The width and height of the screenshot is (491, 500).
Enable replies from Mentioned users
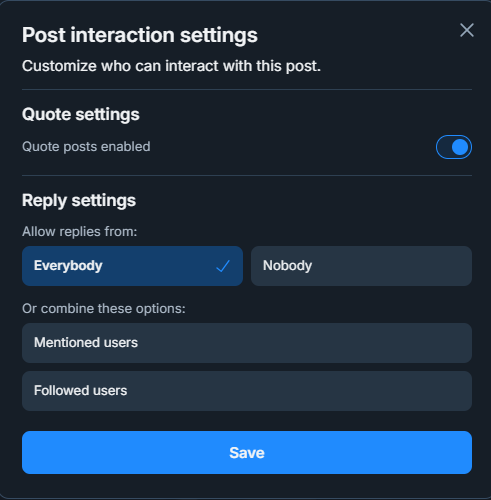(x=247, y=343)
